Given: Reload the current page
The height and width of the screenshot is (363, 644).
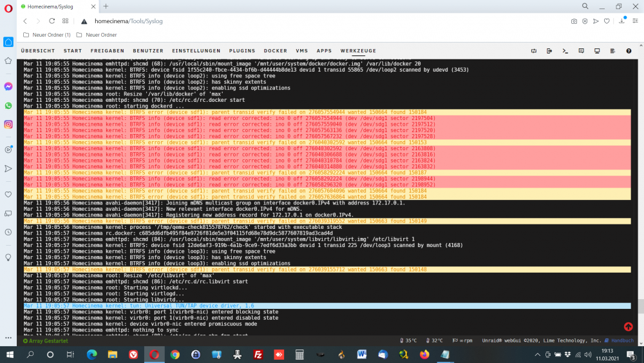Looking at the screenshot, I should (x=52, y=21).
